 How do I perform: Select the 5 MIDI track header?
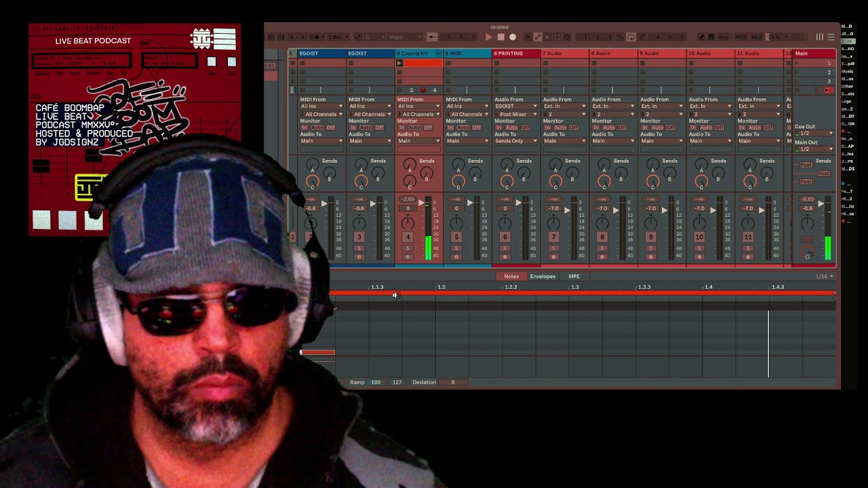[x=467, y=54]
